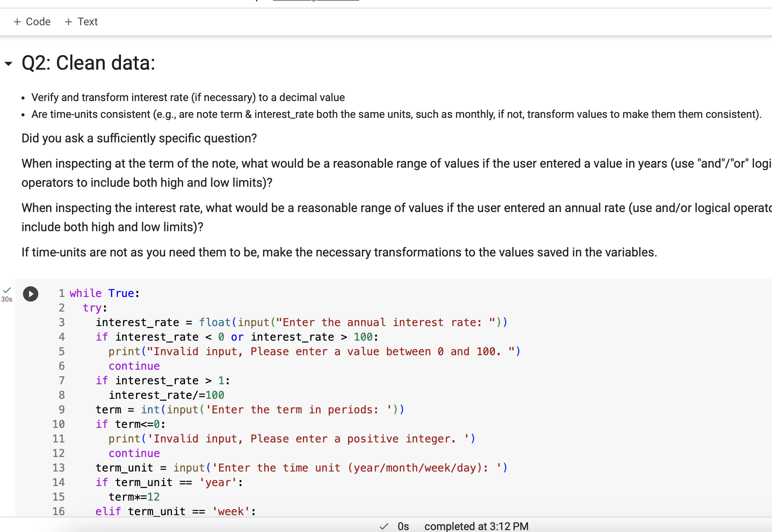This screenshot has width=772, height=532.
Task: Click the bullet about verifying interest rate
Action: click(x=187, y=97)
